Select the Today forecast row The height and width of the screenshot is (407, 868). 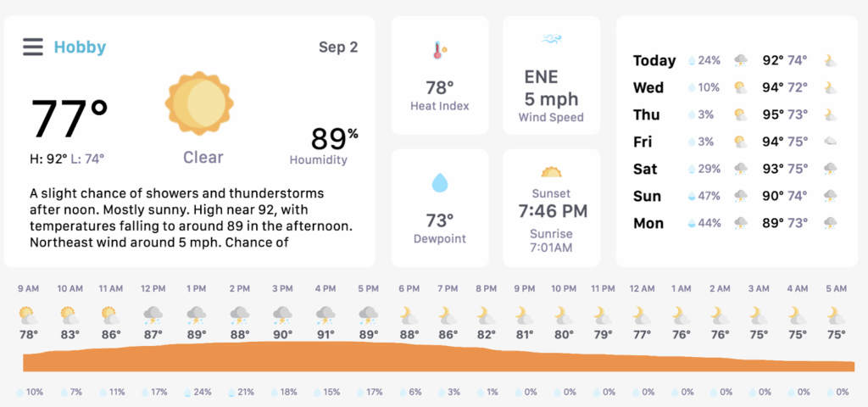(x=736, y=60)
